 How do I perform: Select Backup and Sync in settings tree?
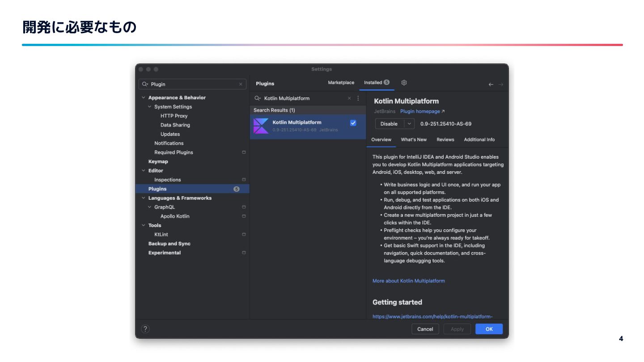click(169, 244)
